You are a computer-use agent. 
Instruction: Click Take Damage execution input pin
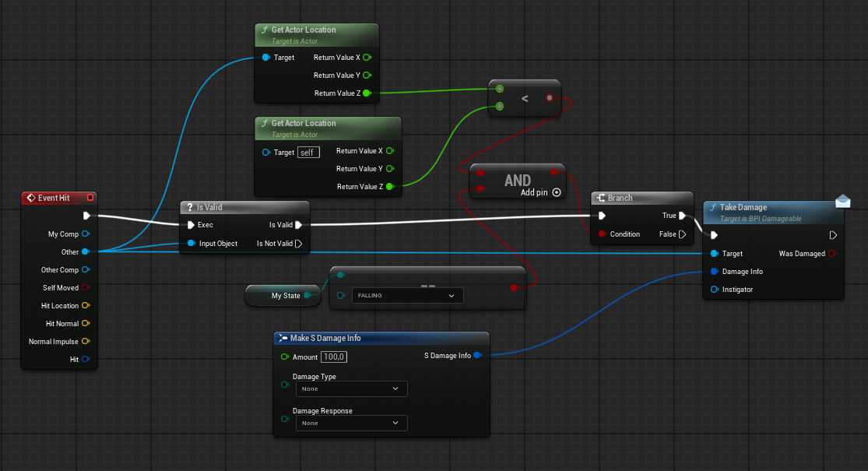click(714, 235)
